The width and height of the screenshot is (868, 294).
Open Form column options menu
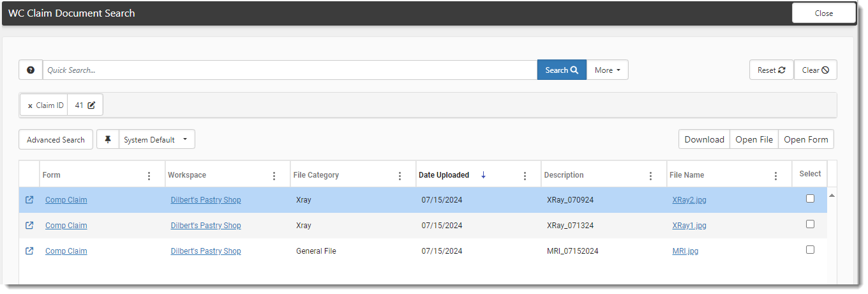[149, 176]
